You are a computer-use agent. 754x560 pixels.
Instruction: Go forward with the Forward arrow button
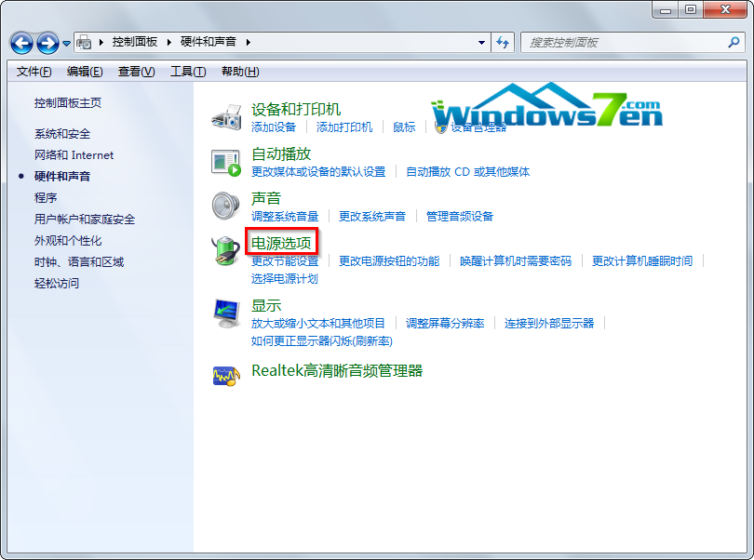click(x=47, y=43)
